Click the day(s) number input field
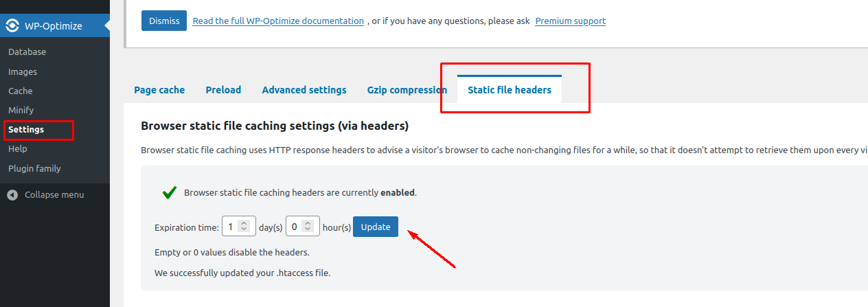 tap(239, 227)
